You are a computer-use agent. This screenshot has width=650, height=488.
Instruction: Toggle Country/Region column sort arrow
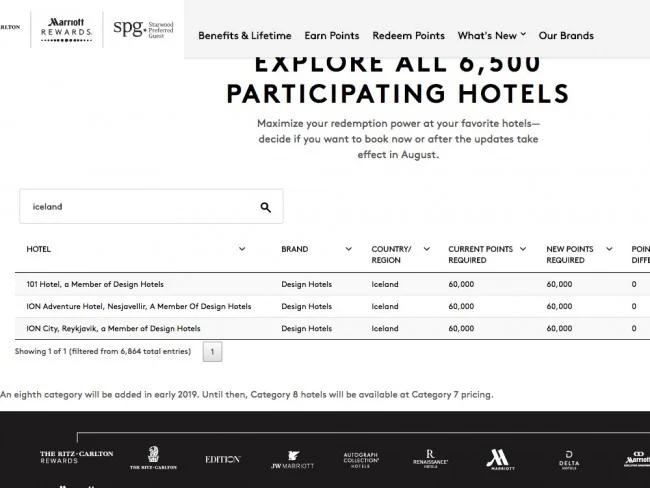[x=426, y=249]
